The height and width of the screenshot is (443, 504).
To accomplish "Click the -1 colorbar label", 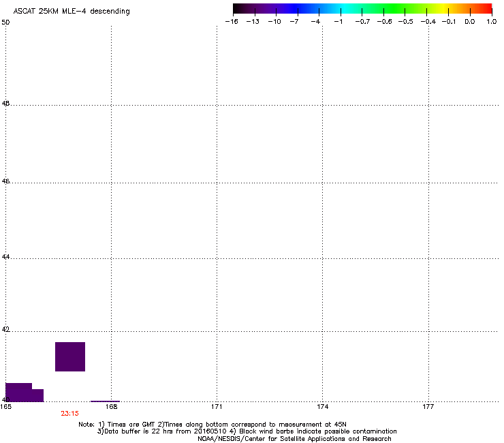I will tap(338, 22).
